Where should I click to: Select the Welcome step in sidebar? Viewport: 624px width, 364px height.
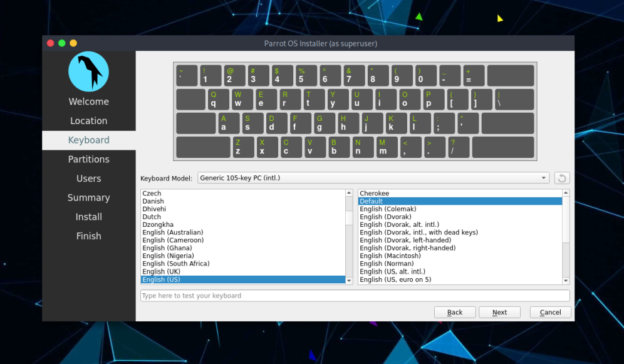coord(88,101)
